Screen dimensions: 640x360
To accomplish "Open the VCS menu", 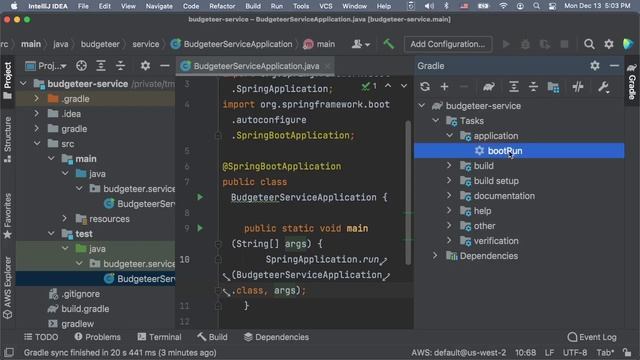I will [x=326, y=6].
